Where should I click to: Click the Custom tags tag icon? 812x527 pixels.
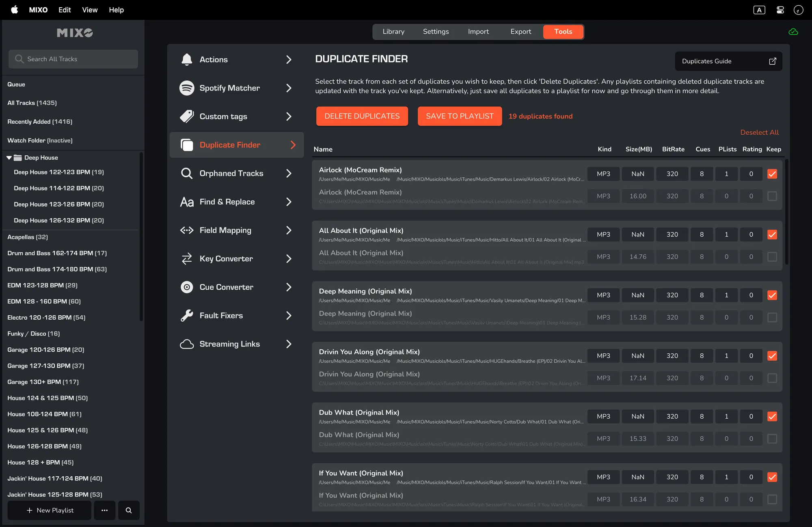point(187,116)
